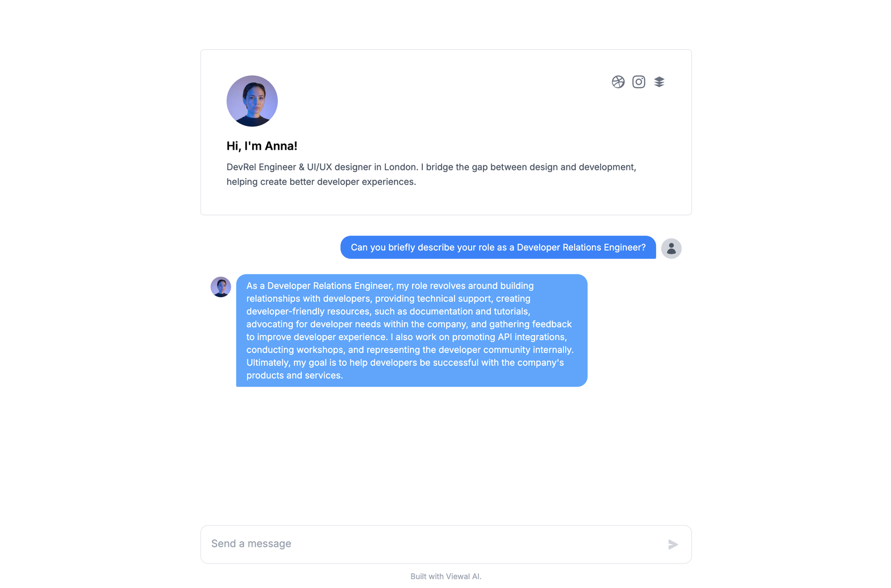The width and height of the screenshot is (891, 588).
Task: Click the word London in the bio
Action: click(x=400, y=167)
